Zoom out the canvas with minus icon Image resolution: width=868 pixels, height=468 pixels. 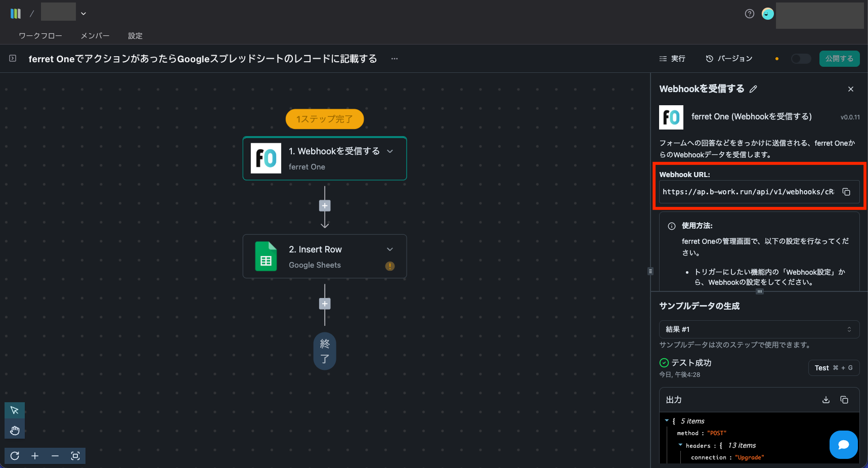pyautogui.click(x=55, y=456)
